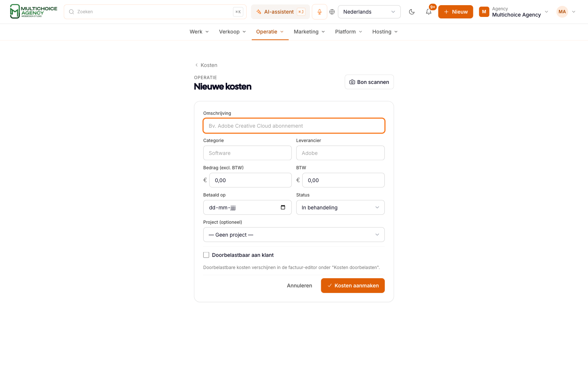Screen dimensions: 588x368
Task: Open the Nederlands language dropdown
Action: (369, 12)
